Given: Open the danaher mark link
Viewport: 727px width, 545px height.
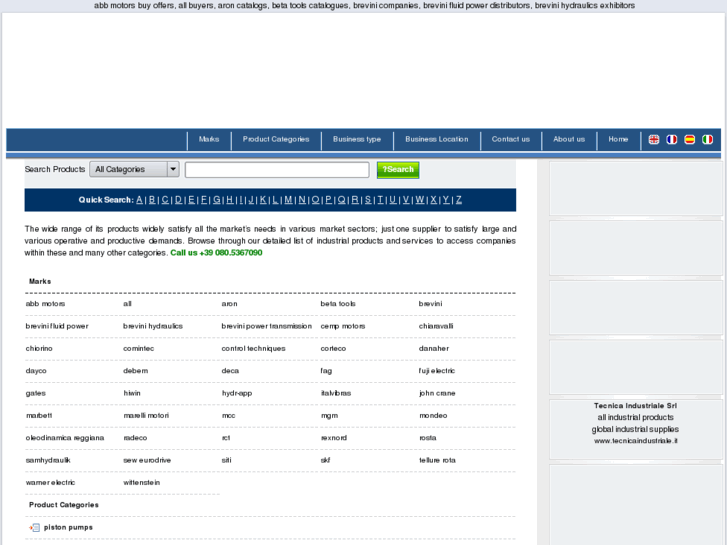Looking at the screenshot, I should coord(434,348).
